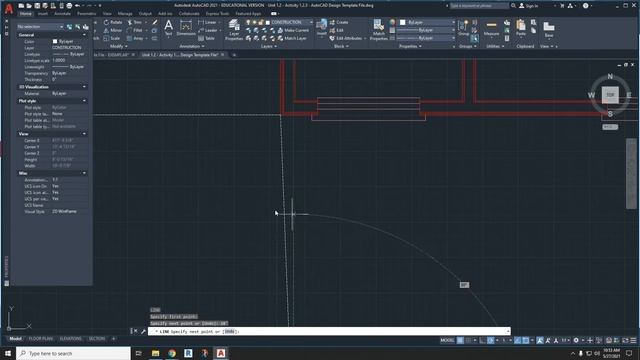This screenshot has width=640, height=360.
Task: Insert a Table
Action: point(207,38)
